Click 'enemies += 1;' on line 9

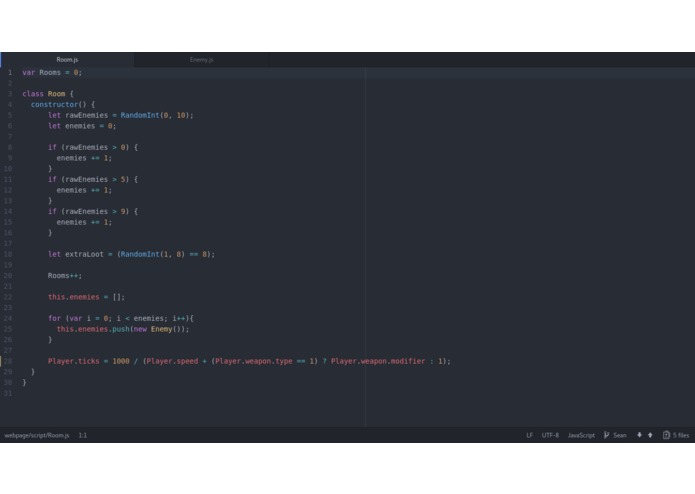tap(84, 158)
